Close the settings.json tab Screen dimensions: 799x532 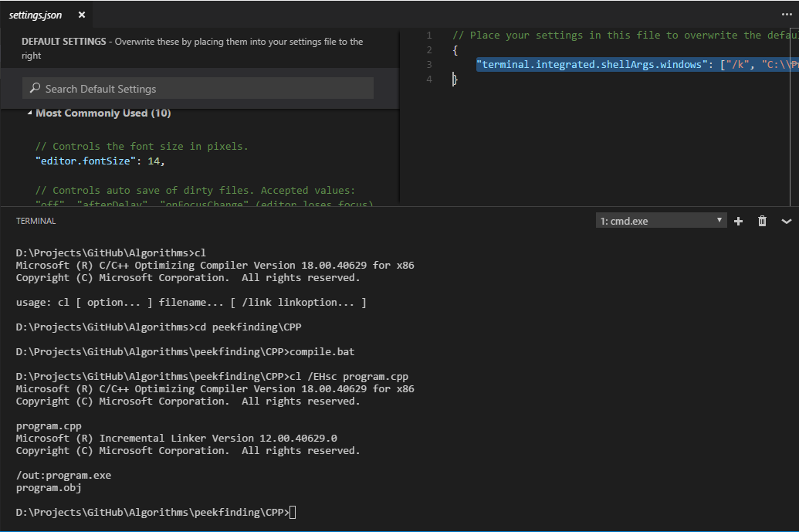coord(82,15)
